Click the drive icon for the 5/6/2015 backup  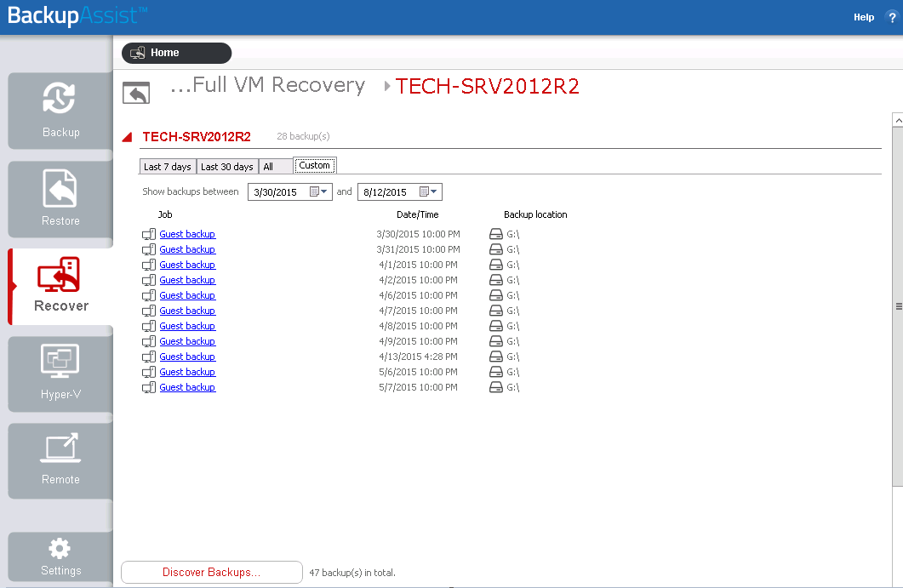496,372
